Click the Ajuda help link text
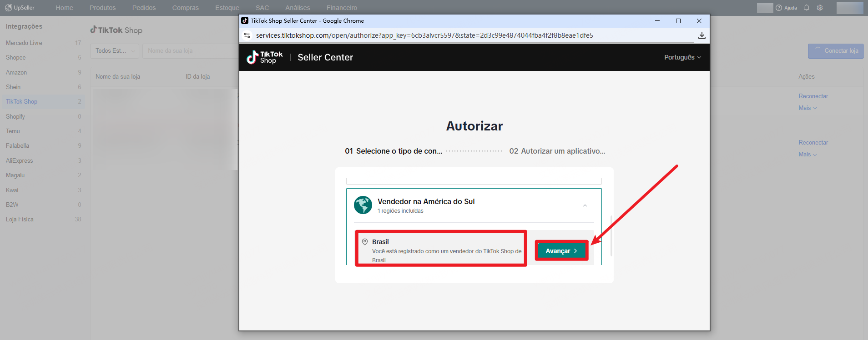 [x=791, y=8]
